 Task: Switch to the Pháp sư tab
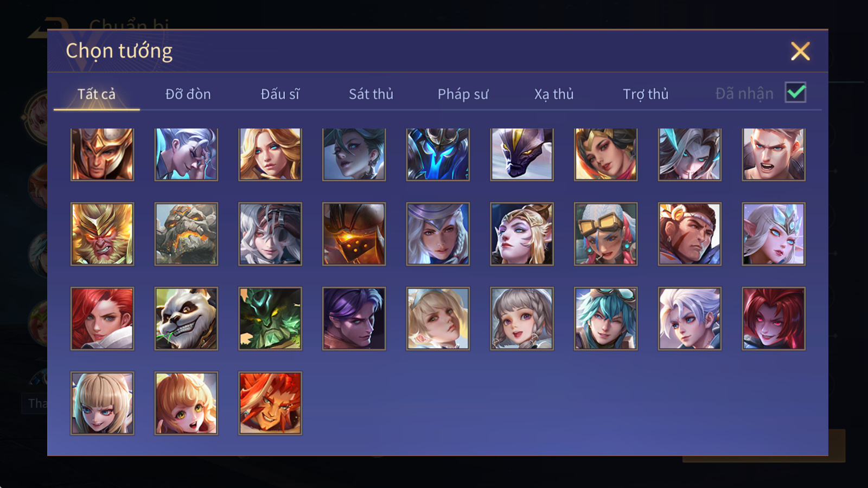463,94
